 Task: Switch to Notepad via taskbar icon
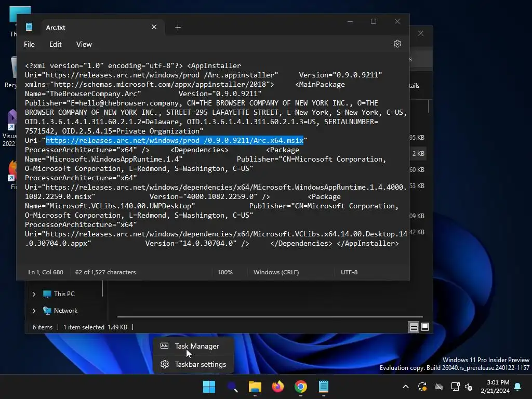coord(324,387)
